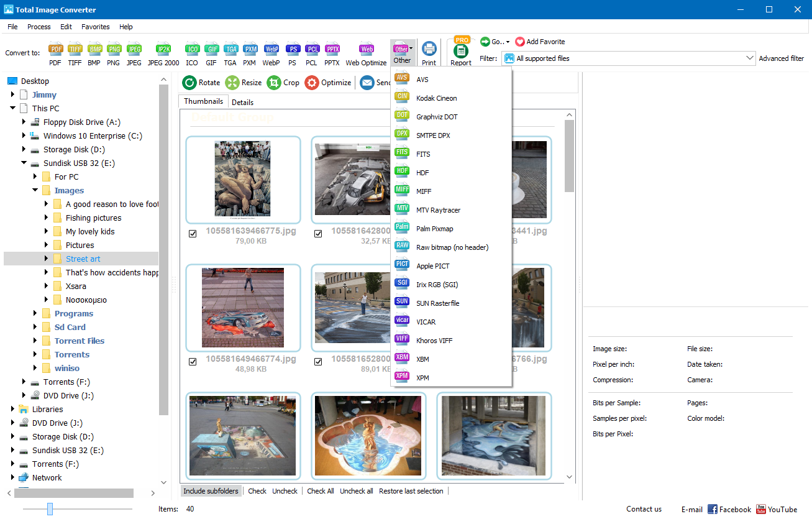The width and height of the screenshot is (812, 519).
Task: Switch to the Thumbnails tab
Action: pyautogui.click(x=203, y=101)
